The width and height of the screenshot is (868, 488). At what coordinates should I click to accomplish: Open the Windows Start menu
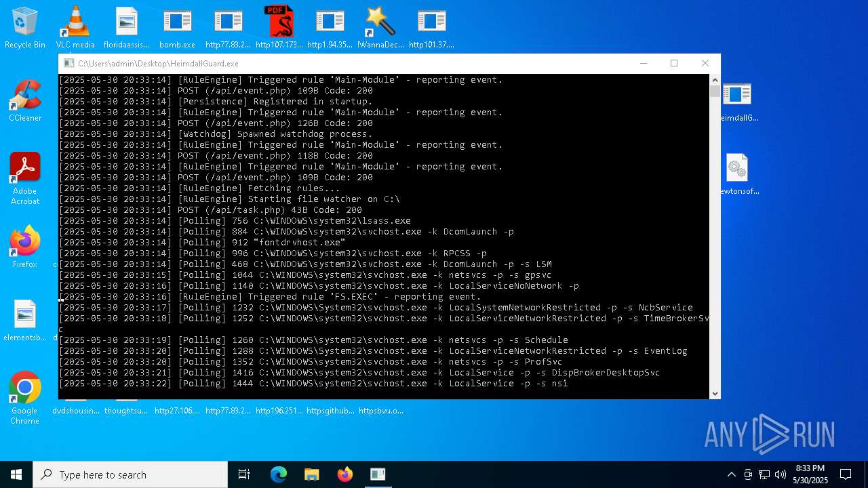(x=16, y=474)
